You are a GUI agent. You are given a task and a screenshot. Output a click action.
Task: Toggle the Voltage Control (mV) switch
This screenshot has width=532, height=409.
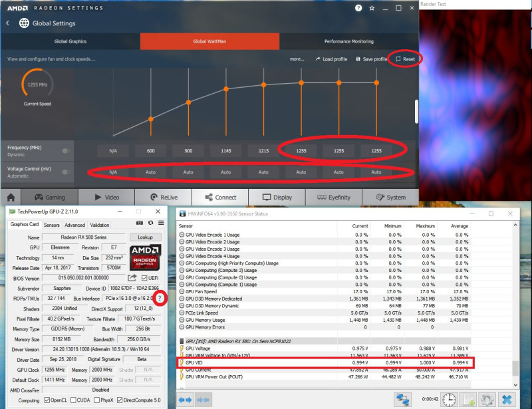coord(66,172)
